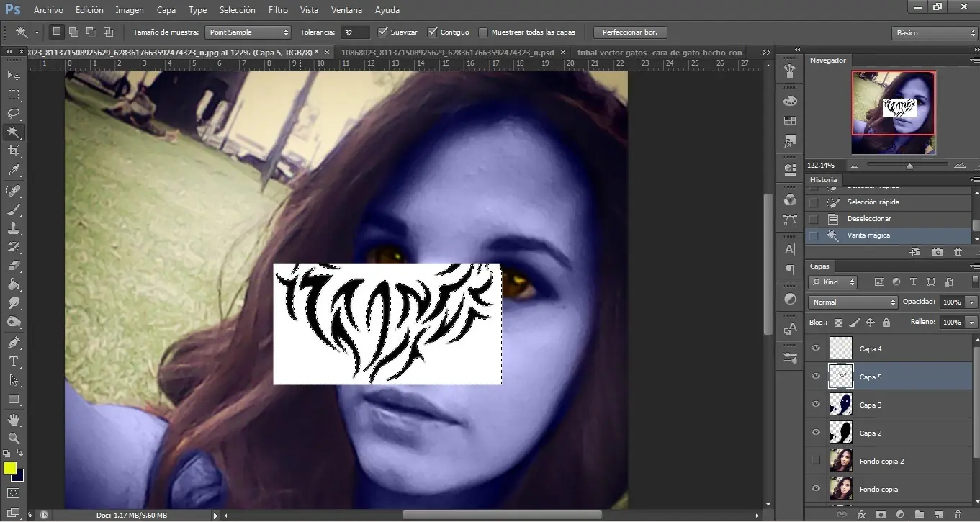Viewport: 980px width, 522px height.
Task: Click the Navegador zoom slider
Action: 909,166
